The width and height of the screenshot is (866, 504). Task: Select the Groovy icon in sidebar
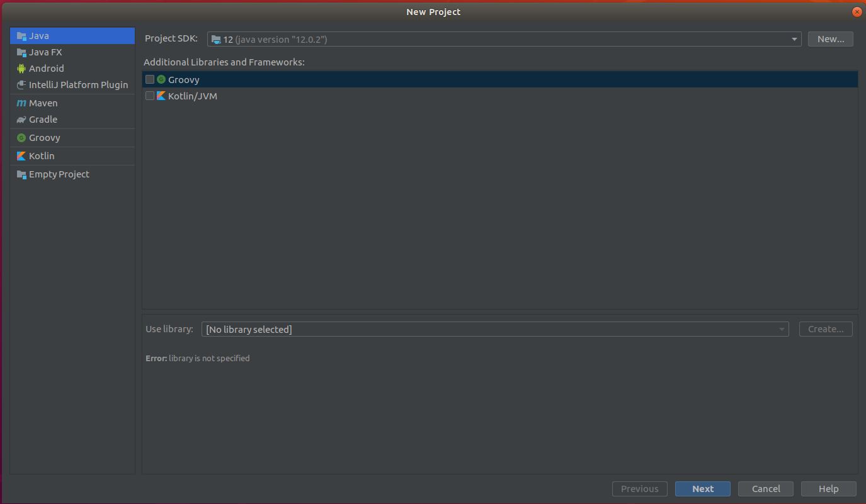[x=21, y=138]
